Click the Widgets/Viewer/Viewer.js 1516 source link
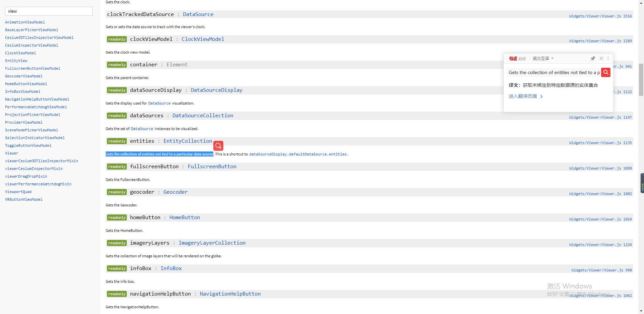Screen dimensions: 644x314 coord(600,16)
